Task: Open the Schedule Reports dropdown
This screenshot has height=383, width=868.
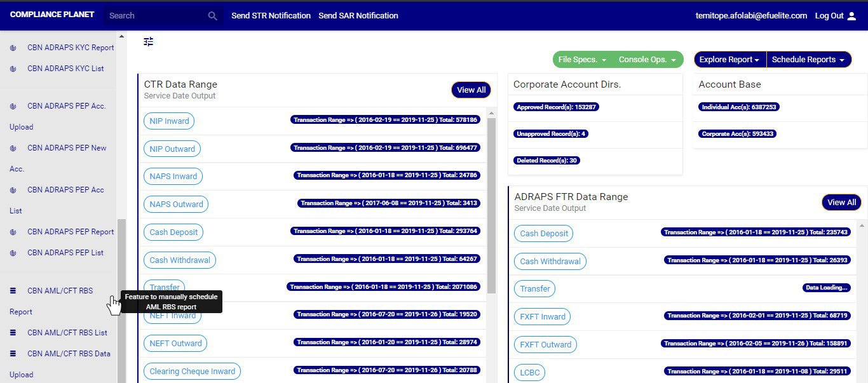Action: coord(808,60)
